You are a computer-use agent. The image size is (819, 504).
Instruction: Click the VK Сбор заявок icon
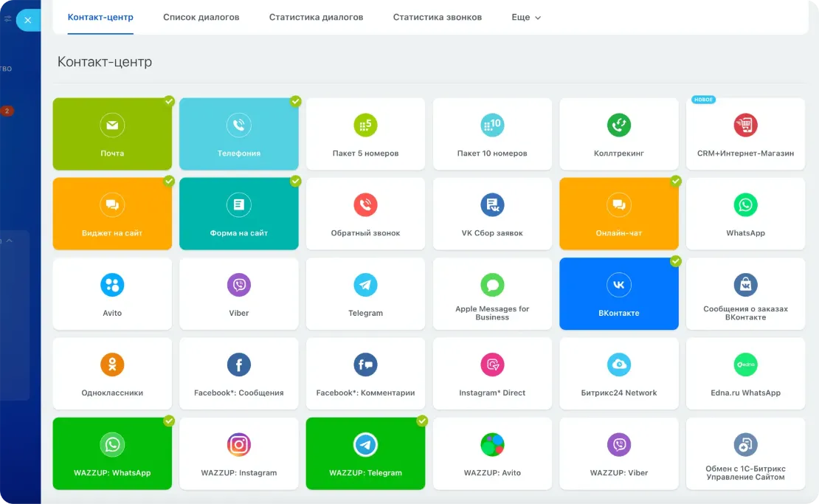coord(492,204)
